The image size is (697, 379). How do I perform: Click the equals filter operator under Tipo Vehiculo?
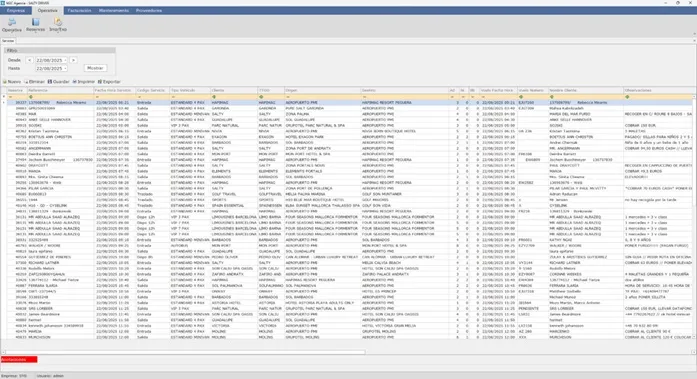coord(173,96)
